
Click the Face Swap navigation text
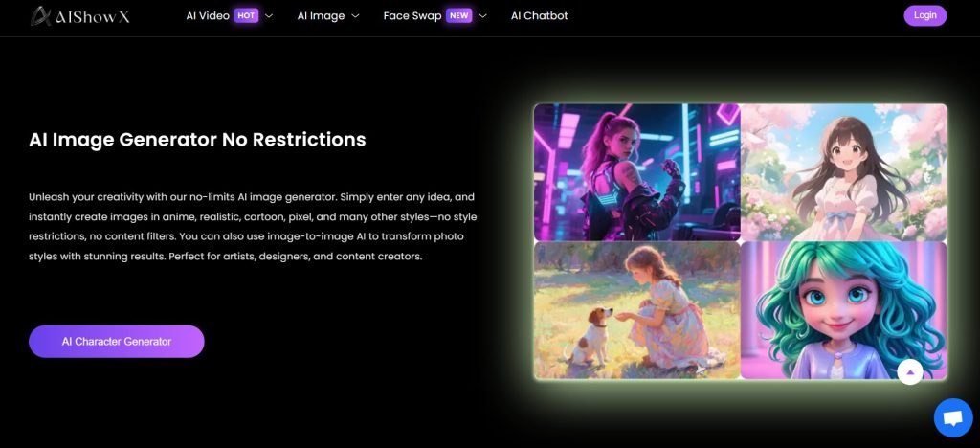[x=410, y=15]
